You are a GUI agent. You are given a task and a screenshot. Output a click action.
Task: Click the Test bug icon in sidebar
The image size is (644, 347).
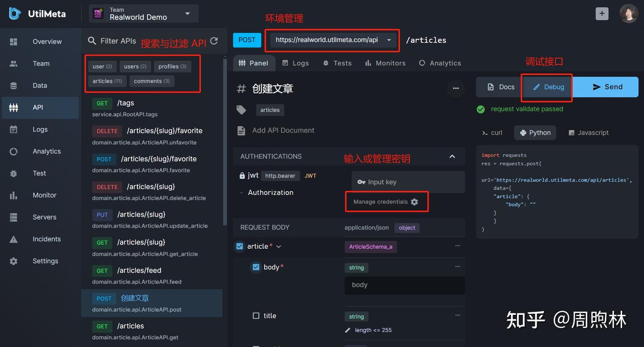[14, 173]
